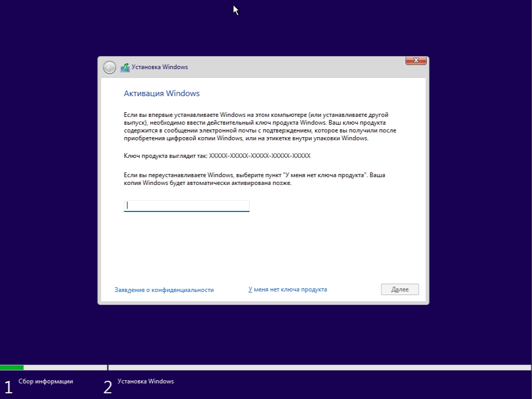Click the green installation progress bar
The image size is (532, 399).
(12, 367)
